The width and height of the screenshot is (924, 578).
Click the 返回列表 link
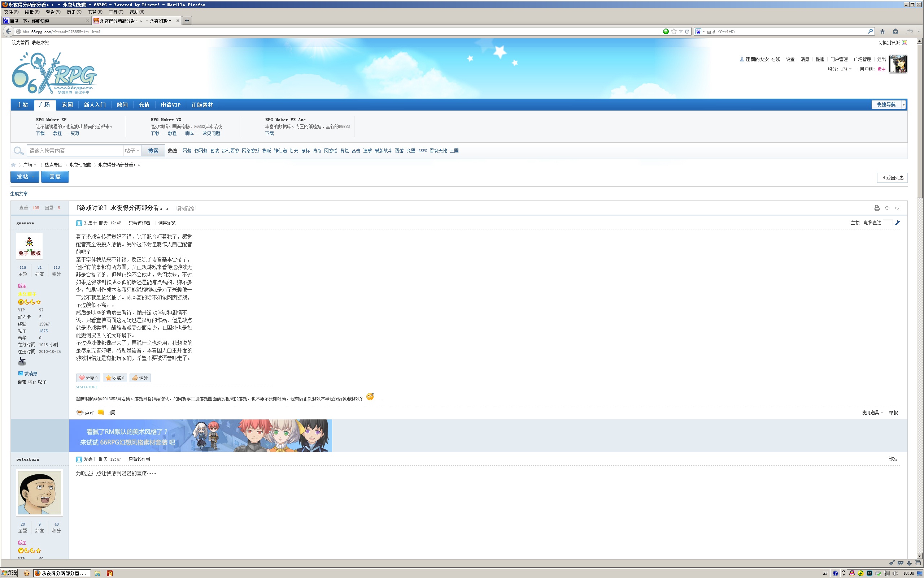pyautogui.click(x=892, y=178)
